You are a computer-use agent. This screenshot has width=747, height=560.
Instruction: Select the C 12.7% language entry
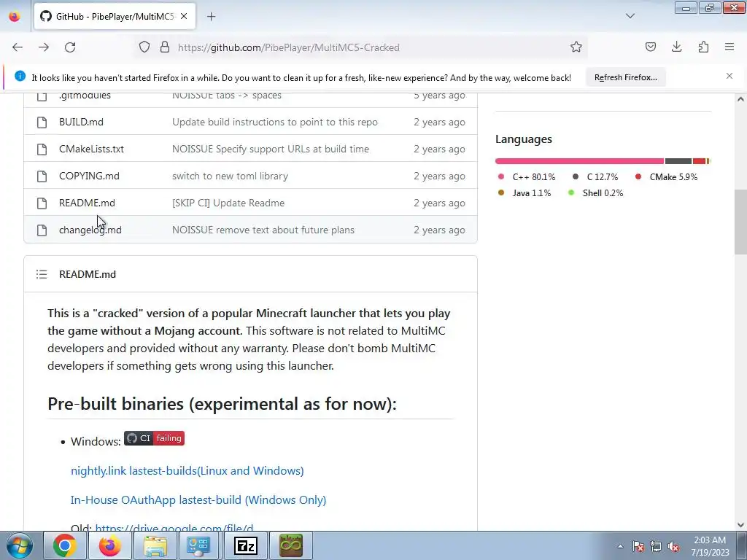[x=595, y=176]
